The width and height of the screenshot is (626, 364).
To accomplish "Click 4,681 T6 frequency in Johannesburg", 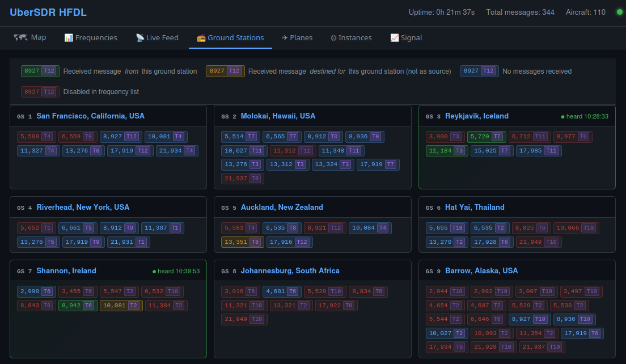I will click(281, 291).
